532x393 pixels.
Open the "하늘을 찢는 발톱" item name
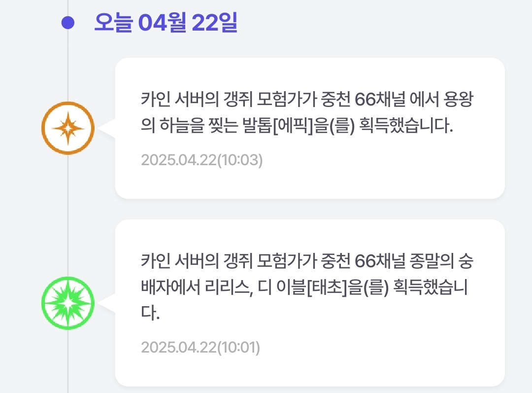[x=213, y=127]
